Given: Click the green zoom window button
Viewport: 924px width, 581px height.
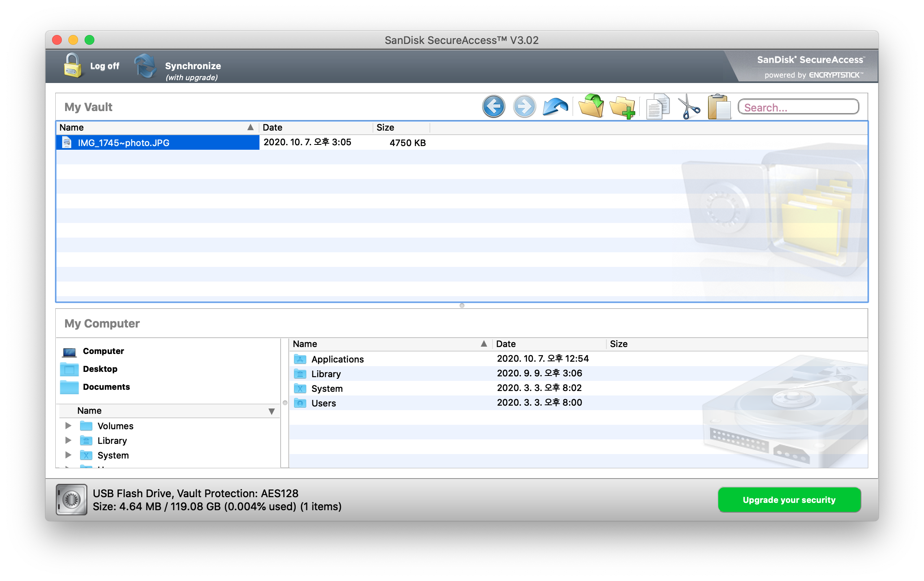Looking at the screenshot, I should pyautogui.click(x=89, y=40).
